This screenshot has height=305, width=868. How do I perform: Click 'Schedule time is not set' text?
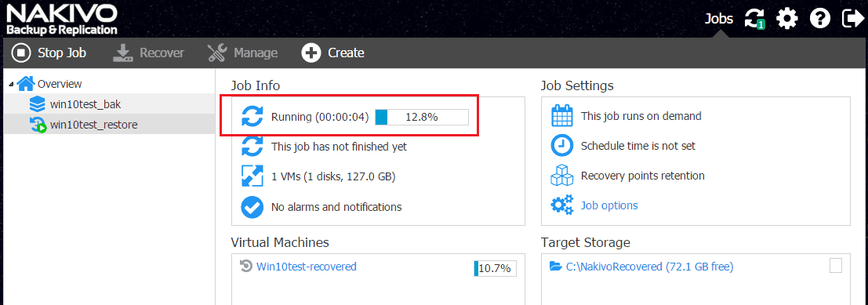click(638, 146)
